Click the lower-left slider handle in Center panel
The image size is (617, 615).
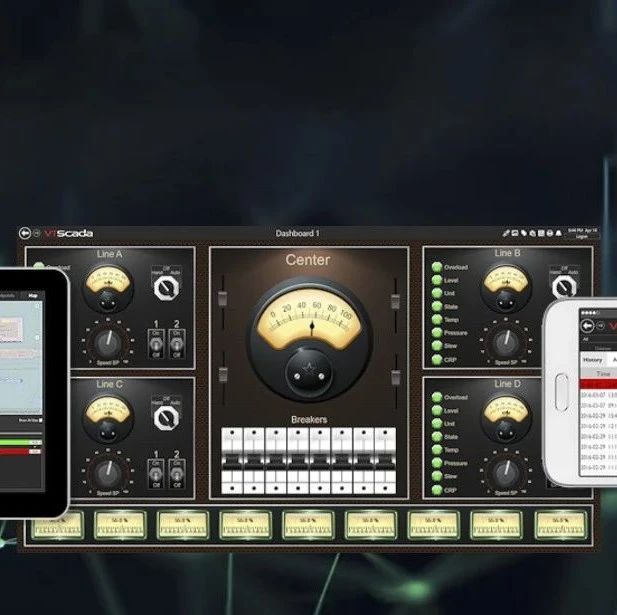point(223,375)
